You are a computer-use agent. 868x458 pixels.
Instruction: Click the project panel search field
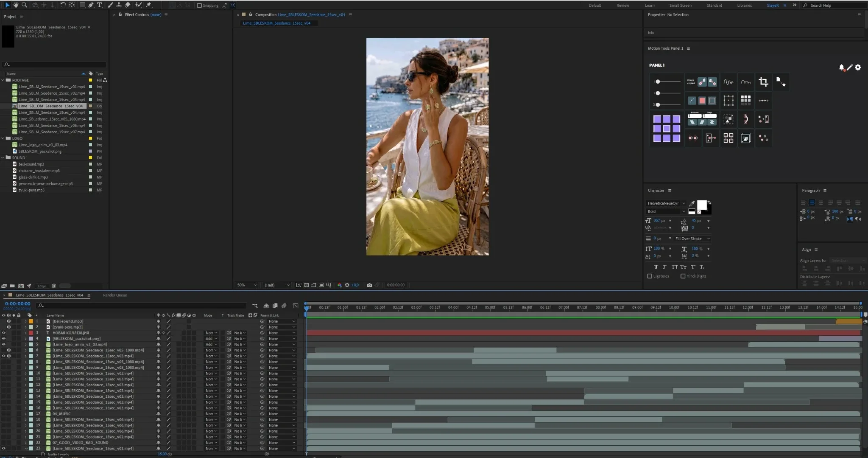pyautogui.click(x=54, y=65)
